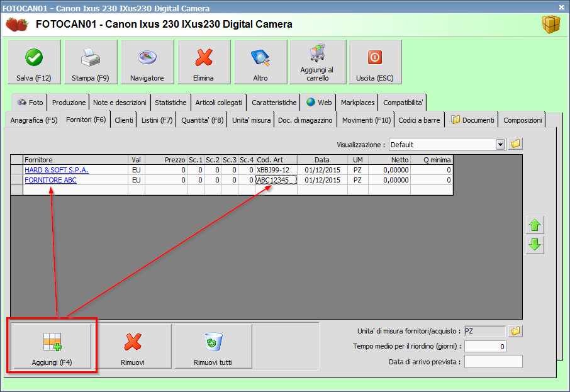Click the Data column header
570x392 pixels.
coord(322,160)
